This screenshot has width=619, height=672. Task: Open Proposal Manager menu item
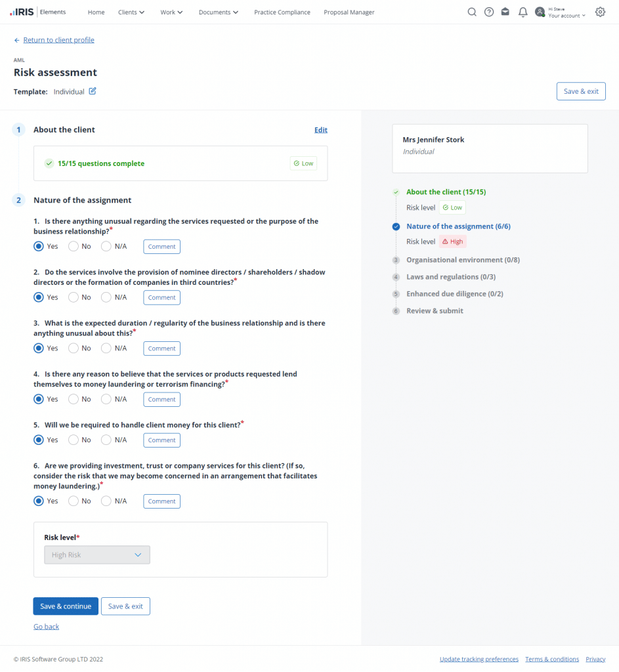pyautogui.click(x=349, y=12)
